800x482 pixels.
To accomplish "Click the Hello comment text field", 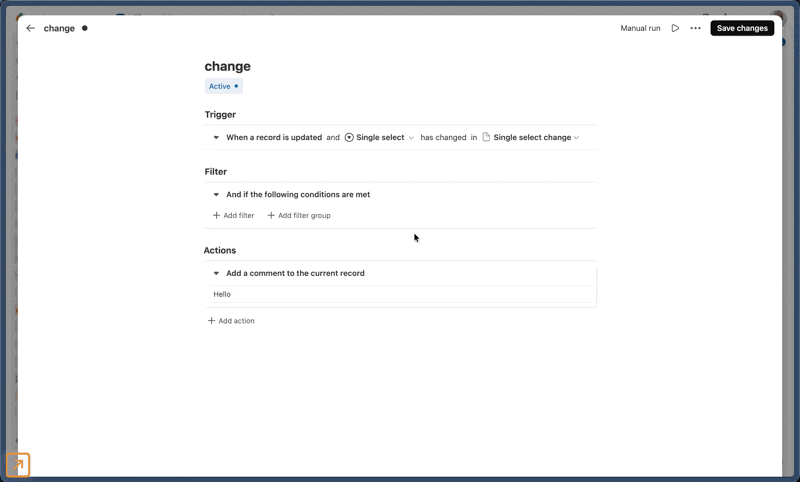I will [x=400, y=294].
